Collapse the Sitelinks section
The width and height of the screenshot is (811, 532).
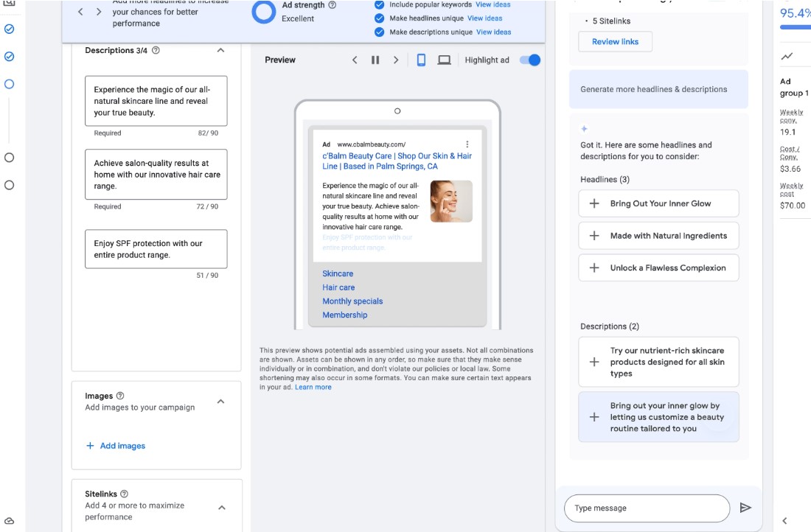click(222, 507)
